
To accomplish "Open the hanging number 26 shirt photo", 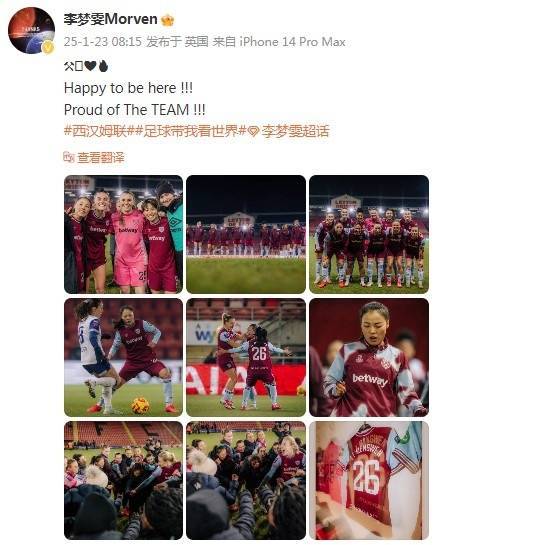I will click(x=369, y=480).
